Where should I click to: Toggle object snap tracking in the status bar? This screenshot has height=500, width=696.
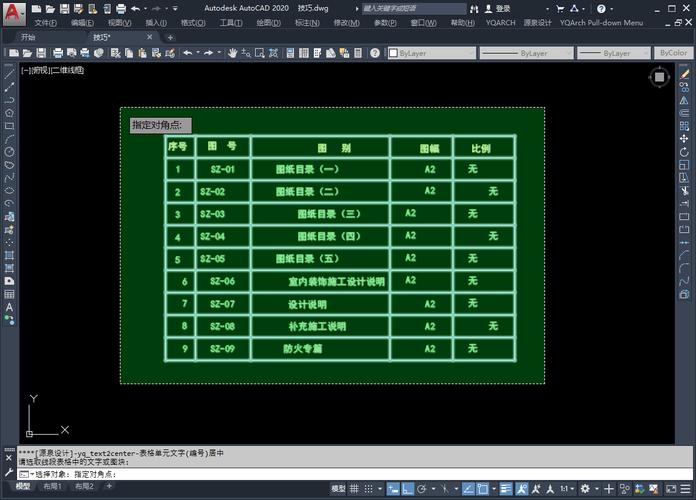[x=468, y=489]
